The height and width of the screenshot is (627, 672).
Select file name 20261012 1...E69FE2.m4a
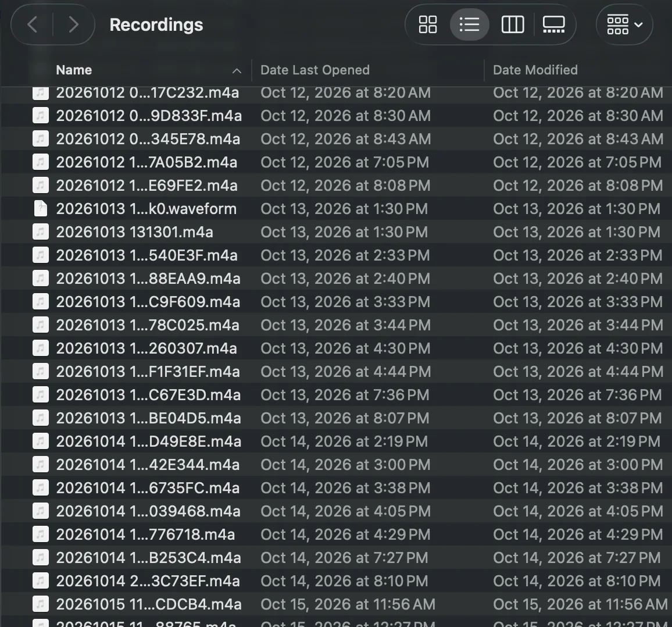(147, 186)
